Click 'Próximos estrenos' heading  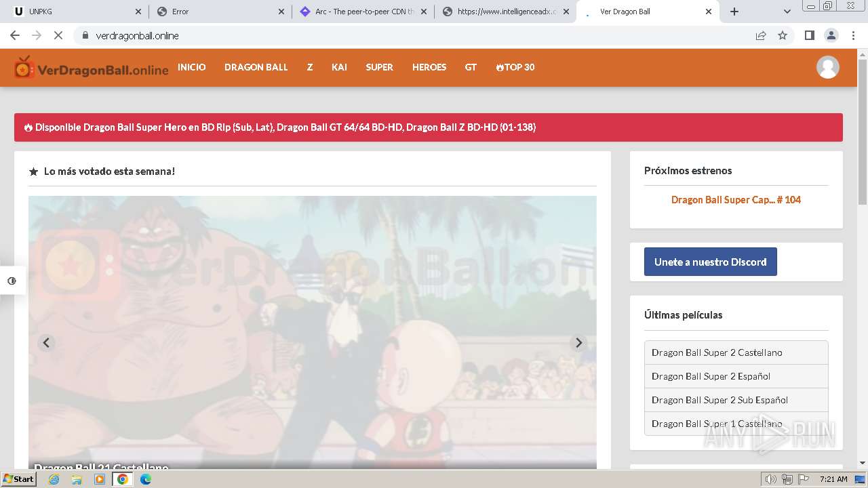pos(688,171)
